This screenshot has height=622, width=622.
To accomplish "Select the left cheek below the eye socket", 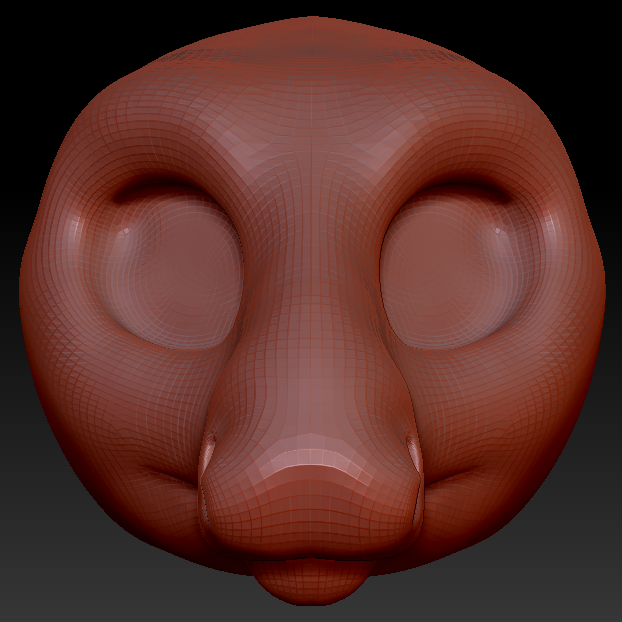I will point(130,400).
